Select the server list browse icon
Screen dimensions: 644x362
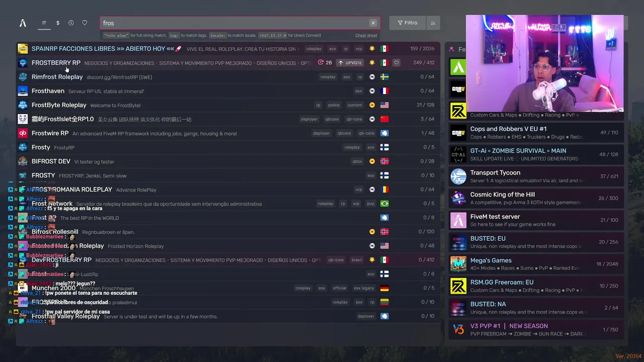(44, 23)
